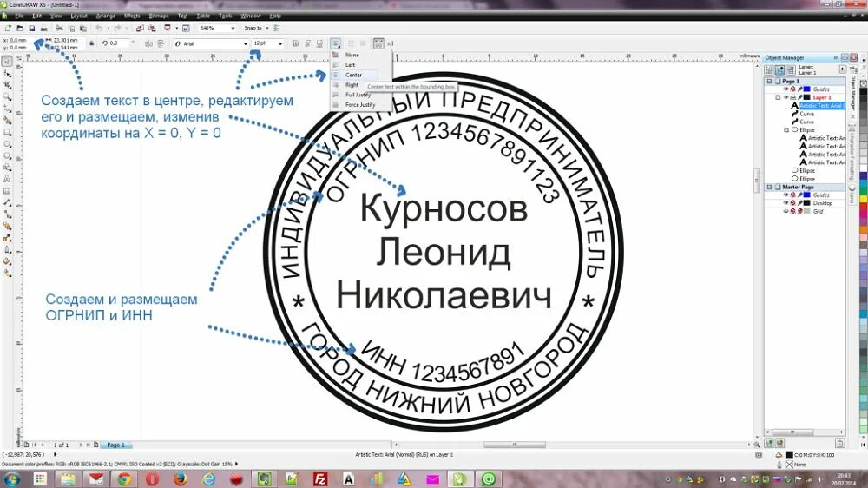Click the Open folder icon

tap(19, 29)
